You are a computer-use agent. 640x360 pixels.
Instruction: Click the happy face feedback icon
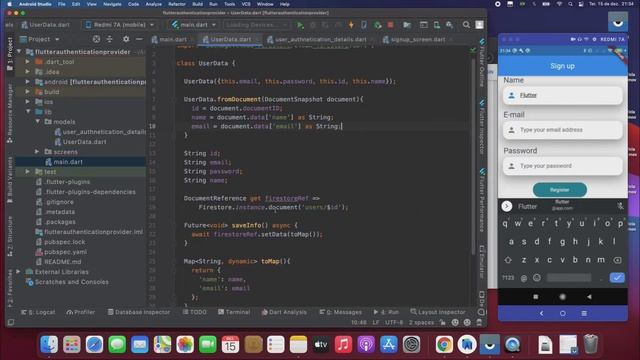pos(455,322)
